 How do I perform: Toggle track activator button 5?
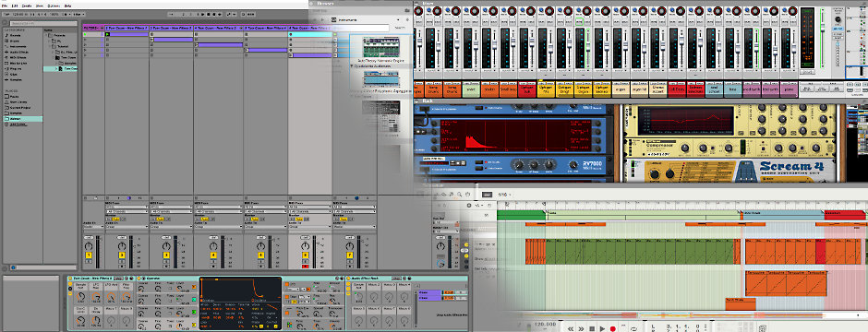coord(261,255)
